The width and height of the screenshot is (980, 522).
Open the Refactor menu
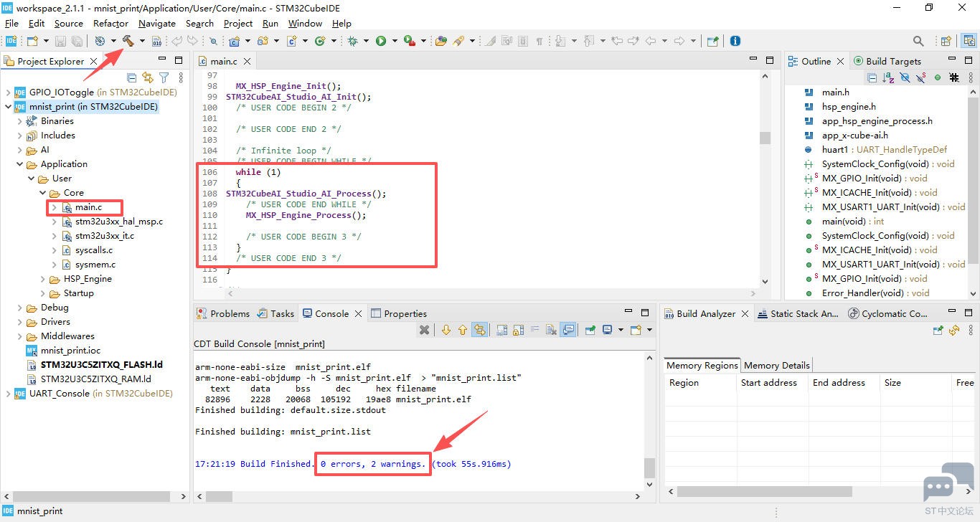[x=111, y=23]
